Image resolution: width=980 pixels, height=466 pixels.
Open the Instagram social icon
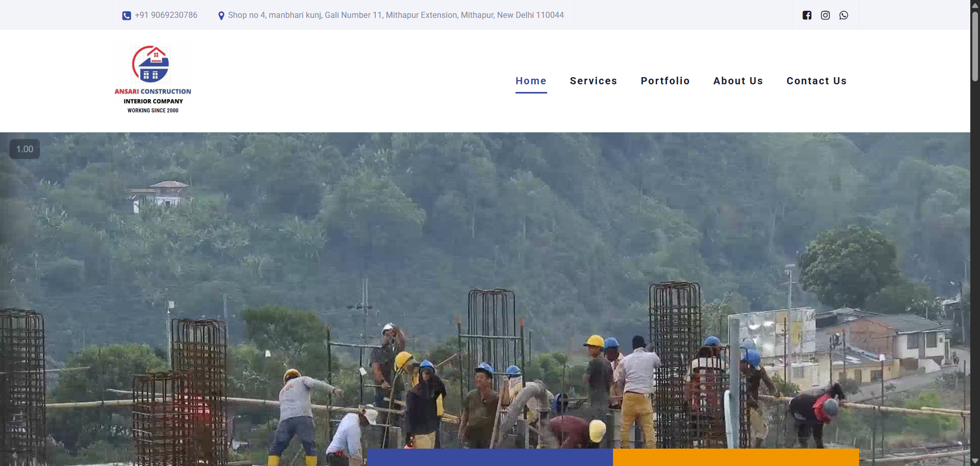(x=825, y=15)
